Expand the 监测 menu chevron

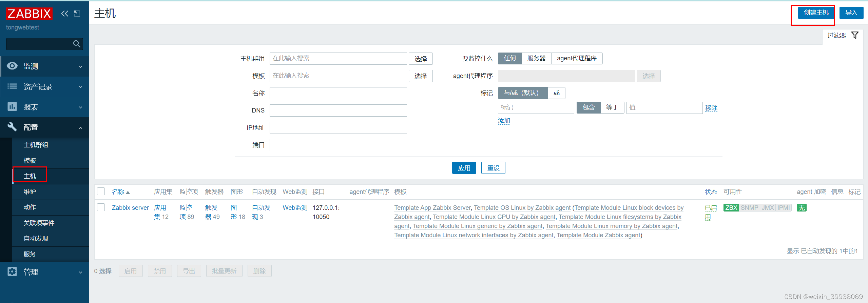[80, 67]
